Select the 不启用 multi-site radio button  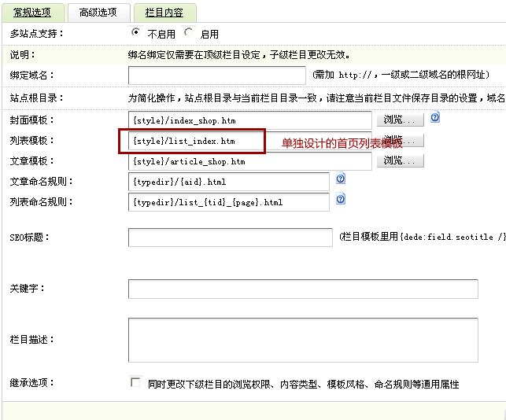click(136, 33)
